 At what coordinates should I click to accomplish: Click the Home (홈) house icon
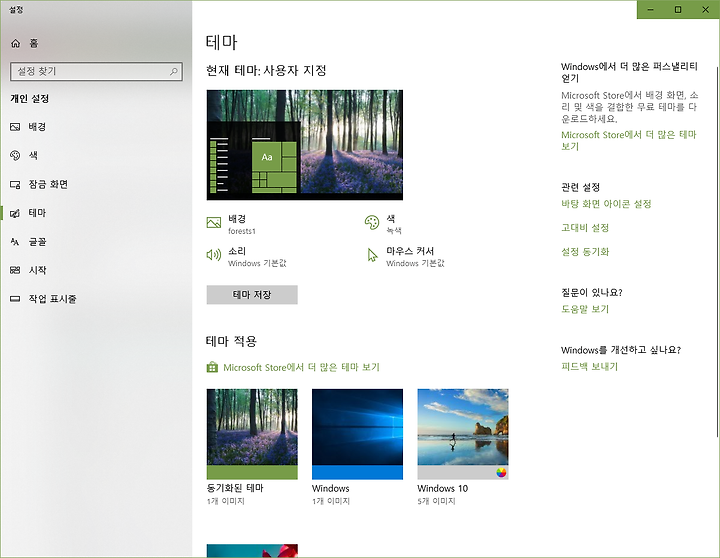pos(15,43)
